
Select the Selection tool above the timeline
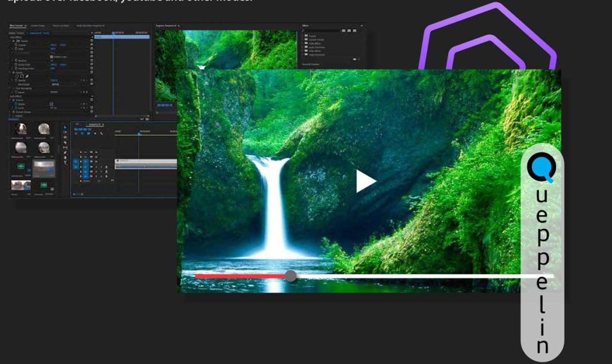tap(64, 127)
